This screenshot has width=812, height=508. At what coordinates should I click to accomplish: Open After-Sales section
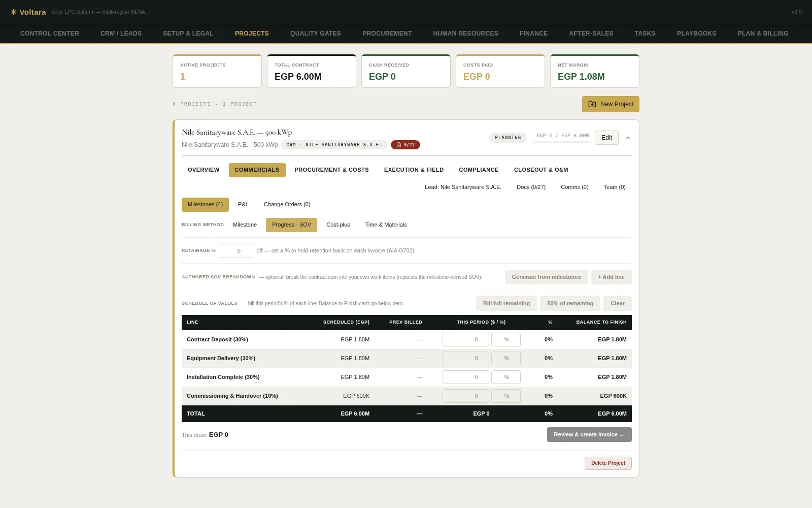(x=591, y=34)
